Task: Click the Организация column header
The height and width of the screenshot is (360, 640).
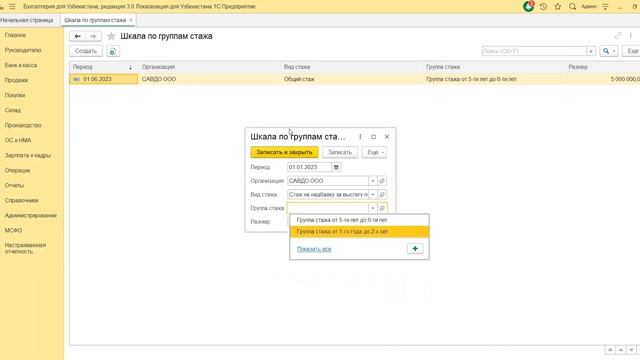Action: click(209, 67)
